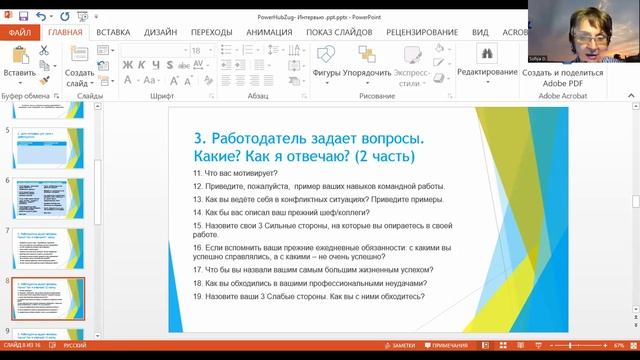Click the Создать слайд new slide icon
This screenshot has height=360, width=640.
[79, 55]
